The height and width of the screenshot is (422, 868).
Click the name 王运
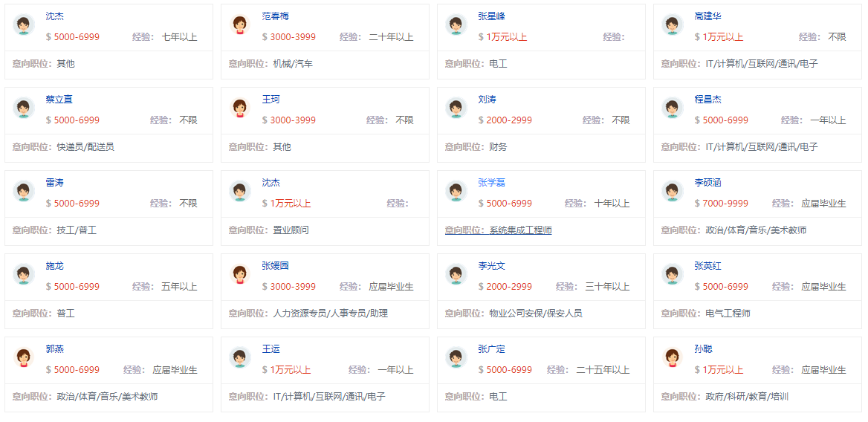point(271,349)
